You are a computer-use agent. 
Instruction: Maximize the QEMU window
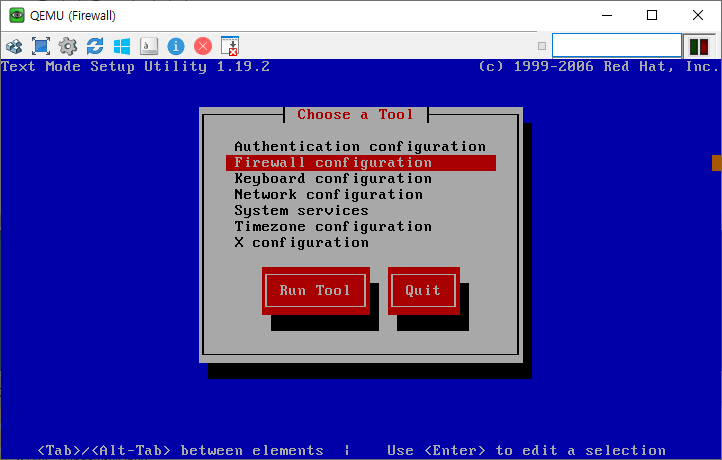[652, 15]
